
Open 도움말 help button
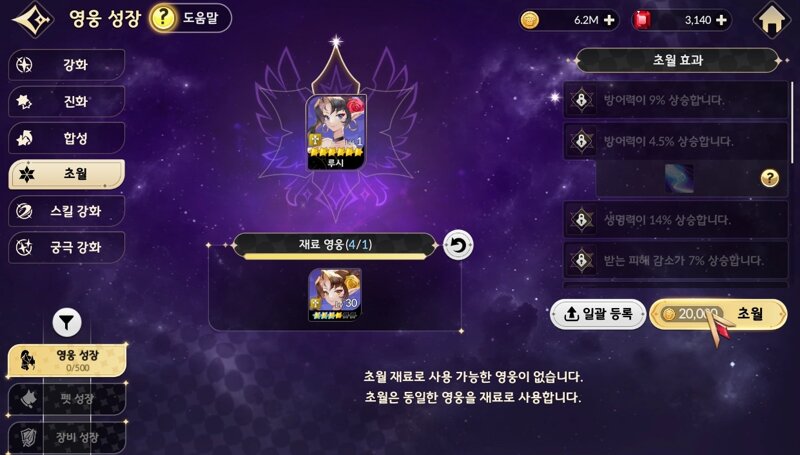pos(191,18)
